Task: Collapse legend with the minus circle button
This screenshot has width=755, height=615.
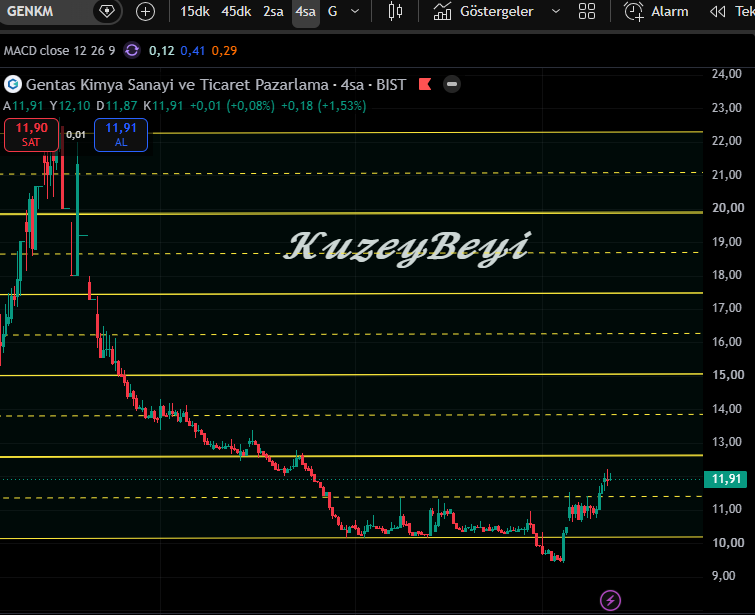Action: tap(452, 84)
